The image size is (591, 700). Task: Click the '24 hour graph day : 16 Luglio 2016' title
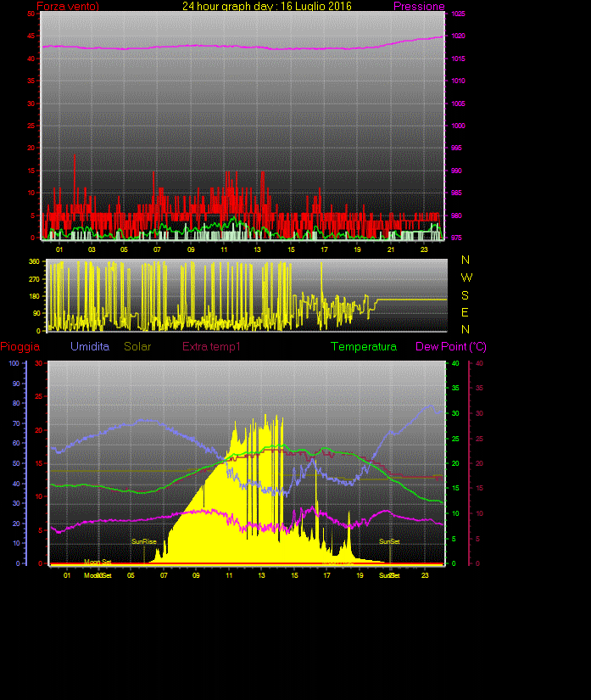coord(267,6)
